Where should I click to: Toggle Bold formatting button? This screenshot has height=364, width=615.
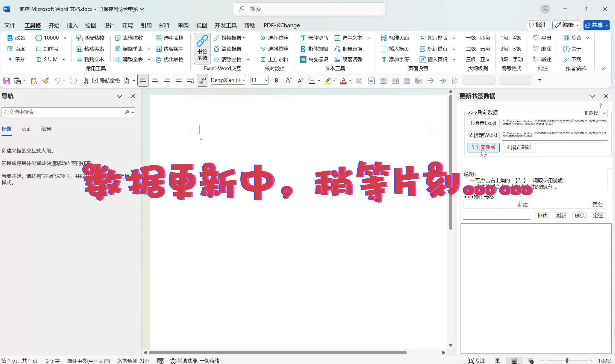click(276, 81)
